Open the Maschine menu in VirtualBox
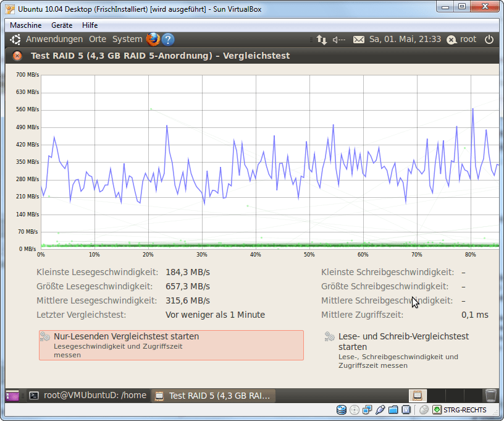504x421 pixels. (26, 25)
